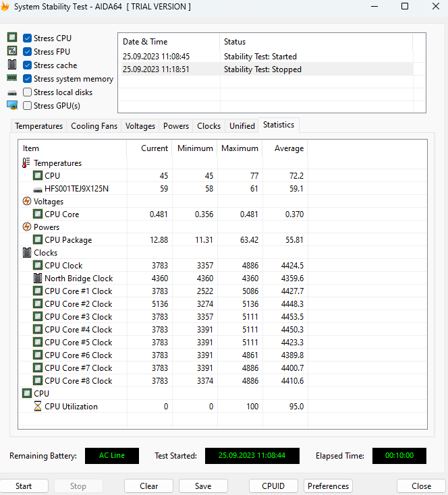Click the monitor icon beside Stress GPU(s)
The width and height of the screenshot is (448, 495).
point(12,105)
